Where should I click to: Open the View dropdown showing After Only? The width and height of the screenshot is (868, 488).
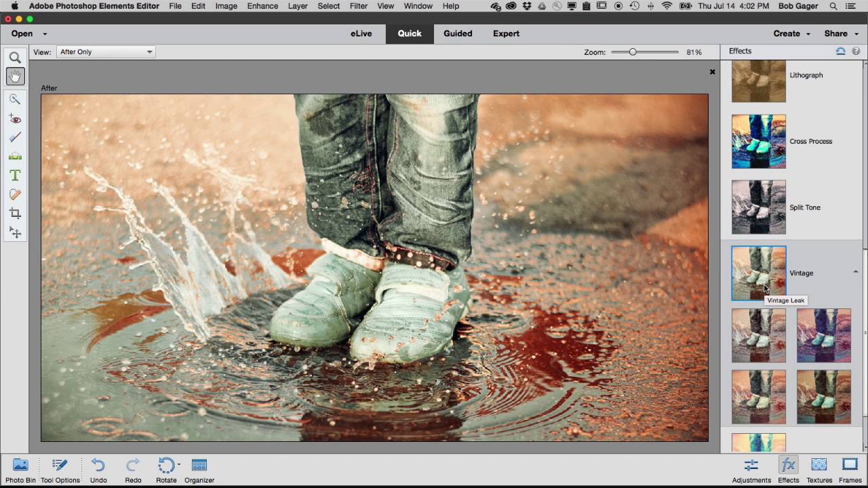click(x=105, y=52)
